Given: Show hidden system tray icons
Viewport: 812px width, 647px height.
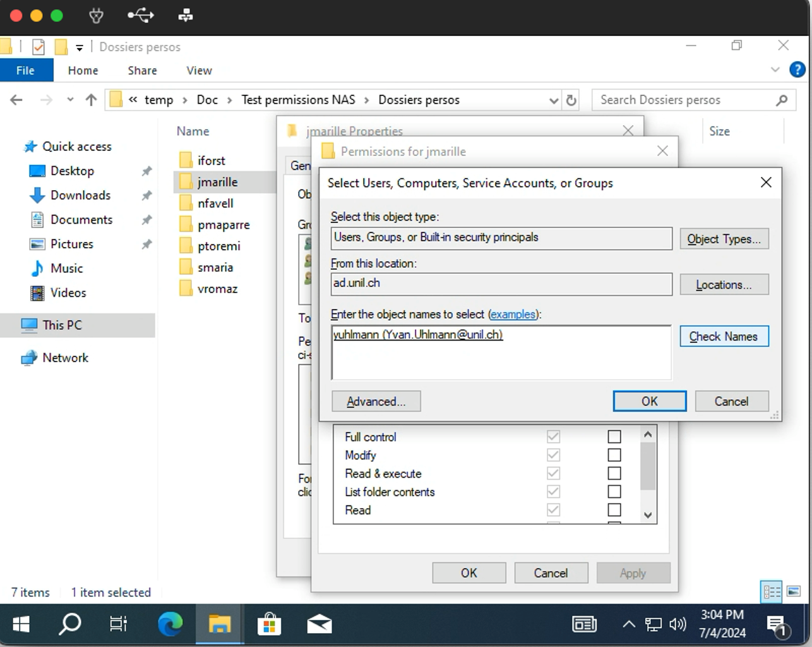Looking at the screenshot, I should (x=628, y=625).
